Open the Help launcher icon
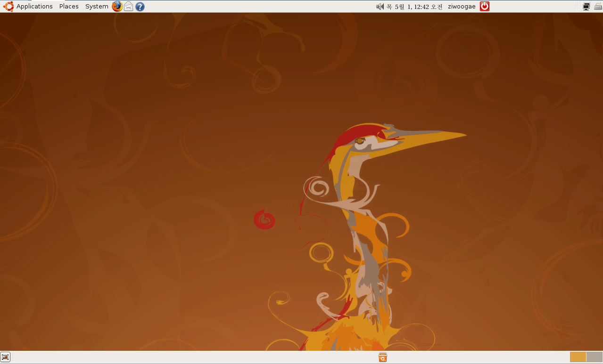Viewport: 603px width, 364px height. coord(140,7)
